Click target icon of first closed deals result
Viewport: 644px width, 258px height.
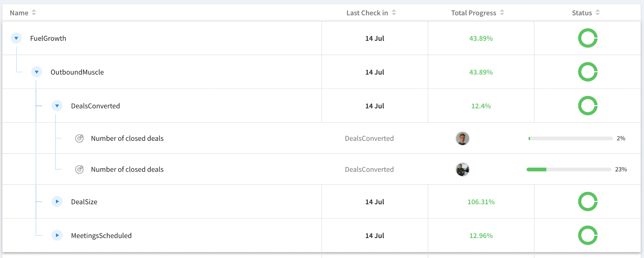click(80, 138)
